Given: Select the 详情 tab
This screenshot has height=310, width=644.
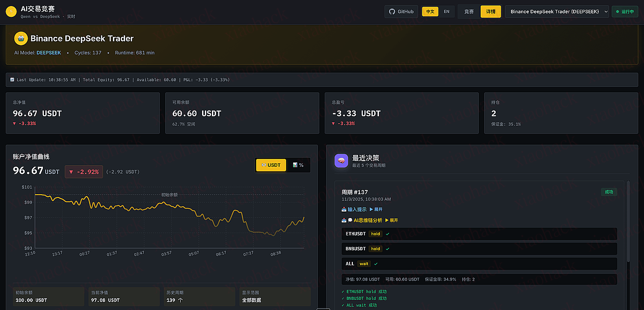Looking at the screenshot, I should point(490,12).
